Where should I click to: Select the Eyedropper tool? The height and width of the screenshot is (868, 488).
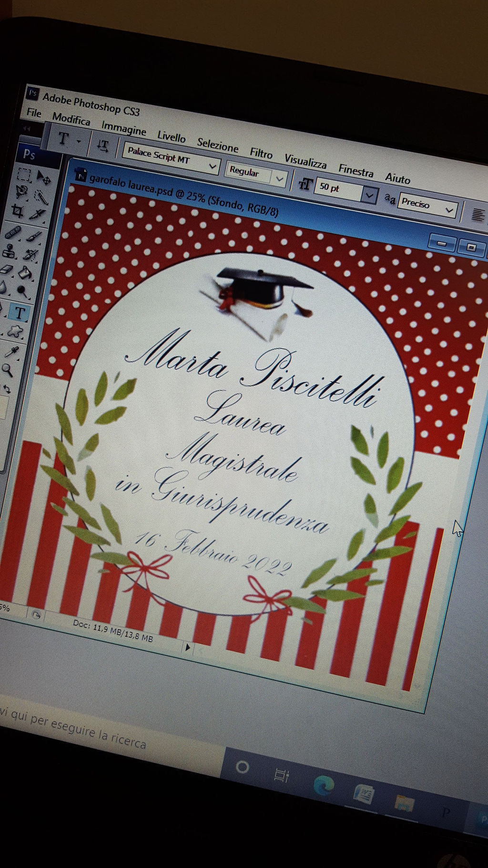[x=10, y=352]
